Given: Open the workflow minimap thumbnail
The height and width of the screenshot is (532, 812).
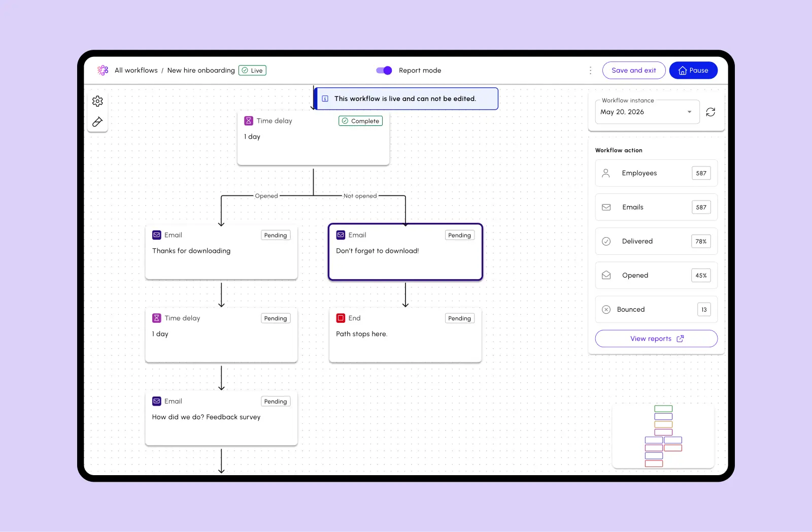Looking at the screenshot, I should (663, 436).
